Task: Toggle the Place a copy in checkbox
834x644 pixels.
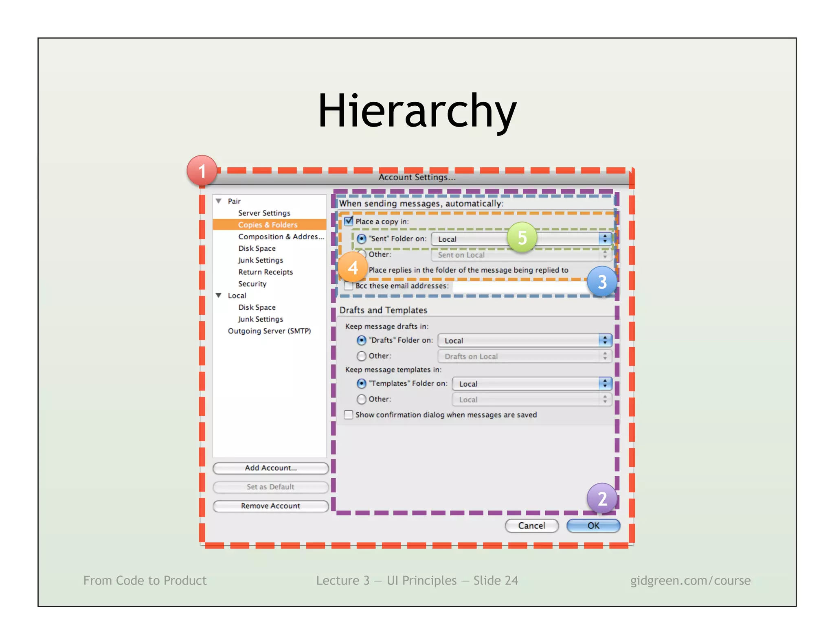Action: [x=349, y=221]
